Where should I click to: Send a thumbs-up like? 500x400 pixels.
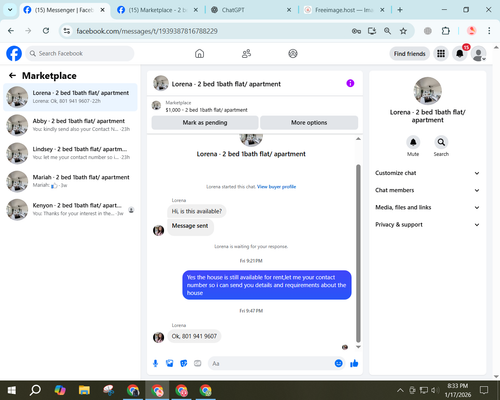coord(354,363)
